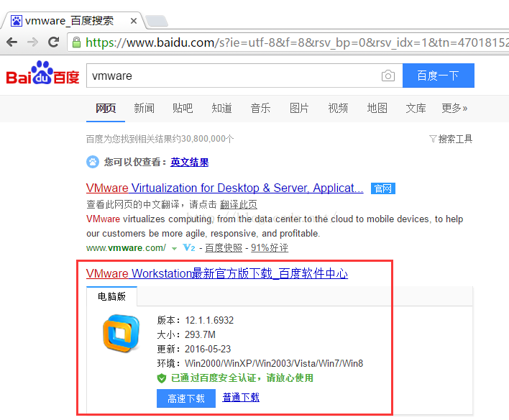Click the V2 credibility badge icon
Image resolution: width=509 pixels, height=420 pixels.
tap(189, 248)
